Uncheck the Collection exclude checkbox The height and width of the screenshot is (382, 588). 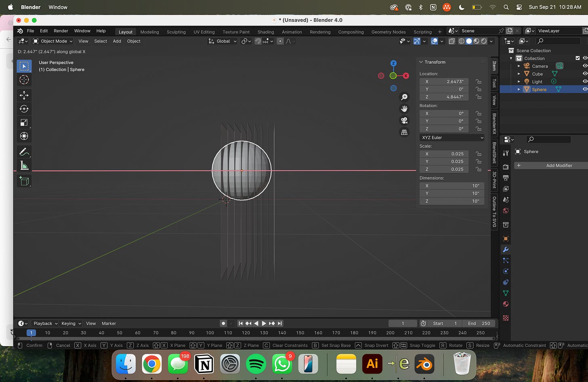[577, 58]
